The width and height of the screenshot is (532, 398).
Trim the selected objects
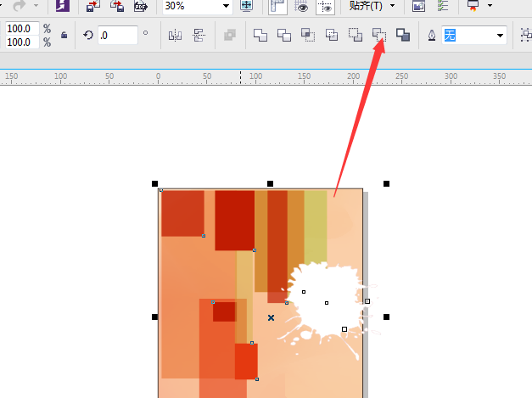[x=284, y=35]
